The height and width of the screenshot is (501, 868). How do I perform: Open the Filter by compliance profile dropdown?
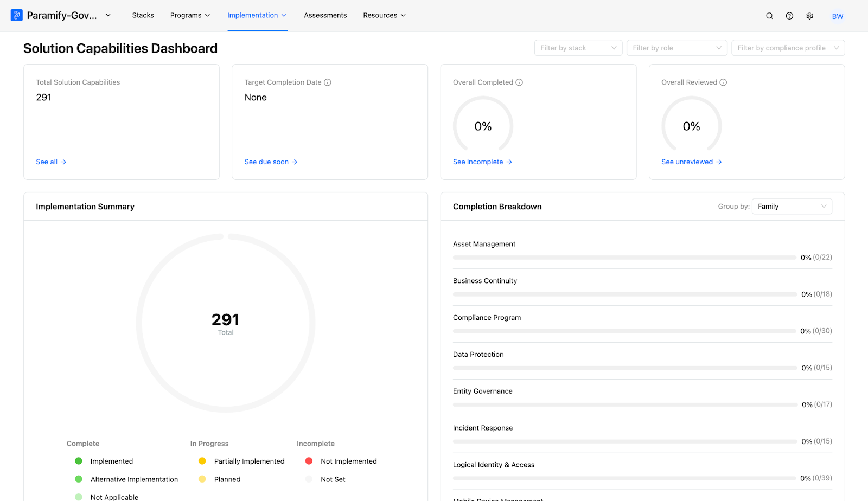tap(788, 48)
